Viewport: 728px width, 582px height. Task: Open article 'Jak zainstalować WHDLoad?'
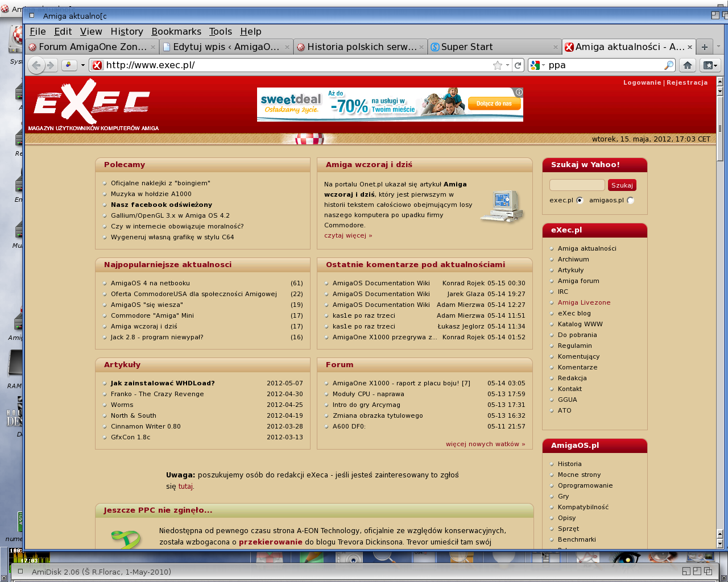point(163,384)
